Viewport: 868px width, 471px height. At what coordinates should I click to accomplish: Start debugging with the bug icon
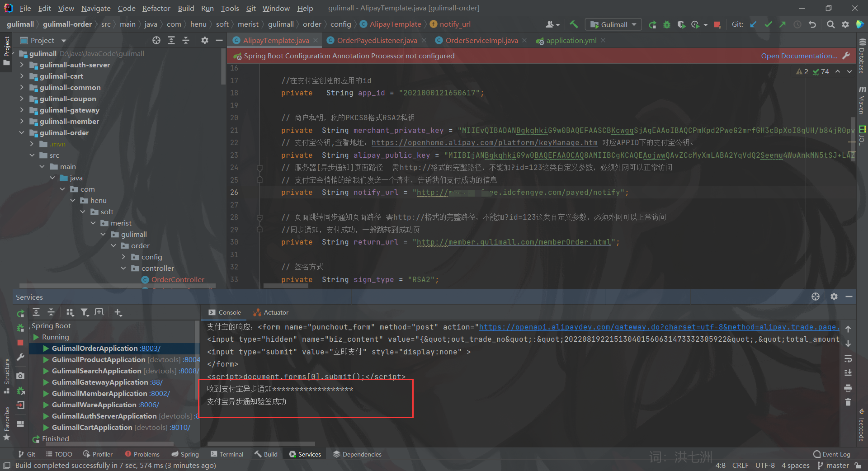(667, 24)
